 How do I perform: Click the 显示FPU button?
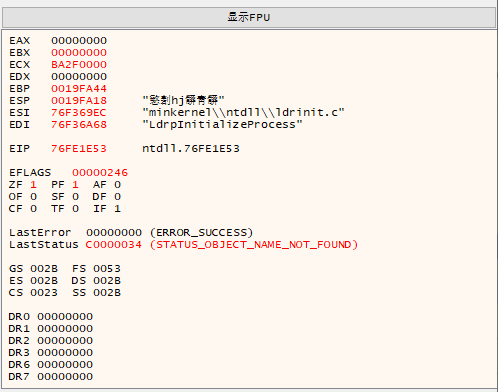coord(249,17)
